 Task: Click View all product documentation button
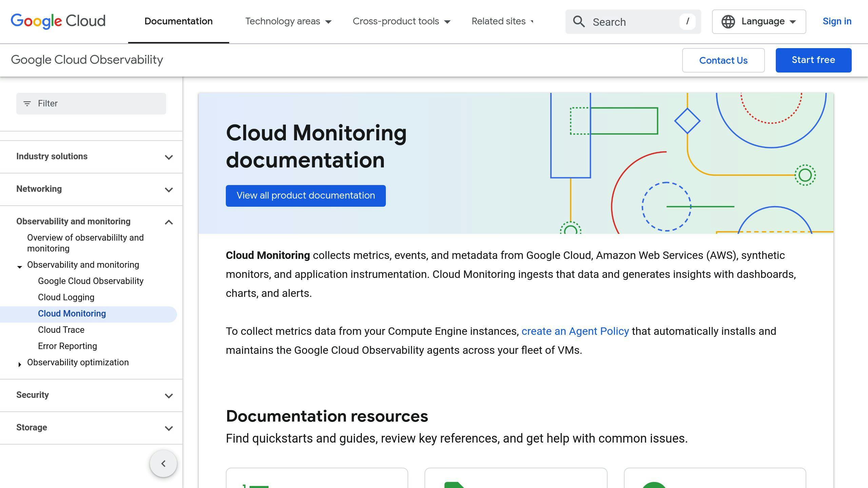pyautogui.click(x=305, y=196)
